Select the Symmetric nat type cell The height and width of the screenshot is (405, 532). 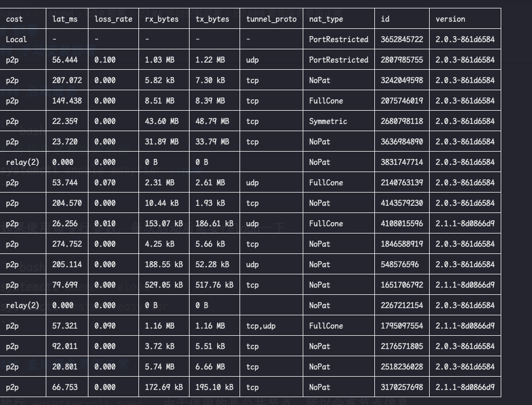(328, 121)
